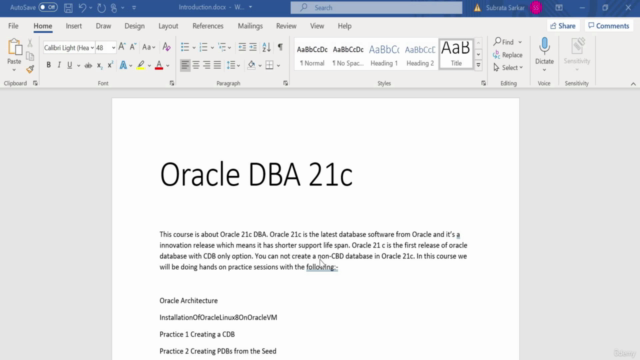Apply the Title style
Screen dimensions: 640x360
456,54
